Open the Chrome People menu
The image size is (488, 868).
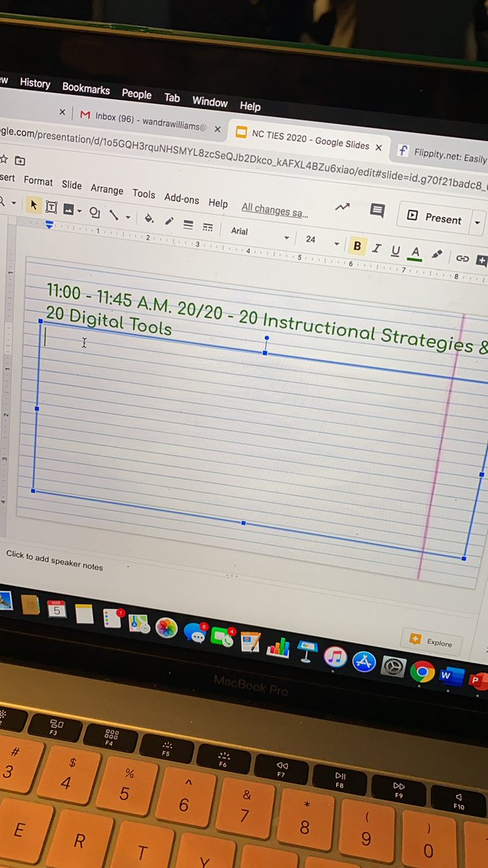click(137, 93)
